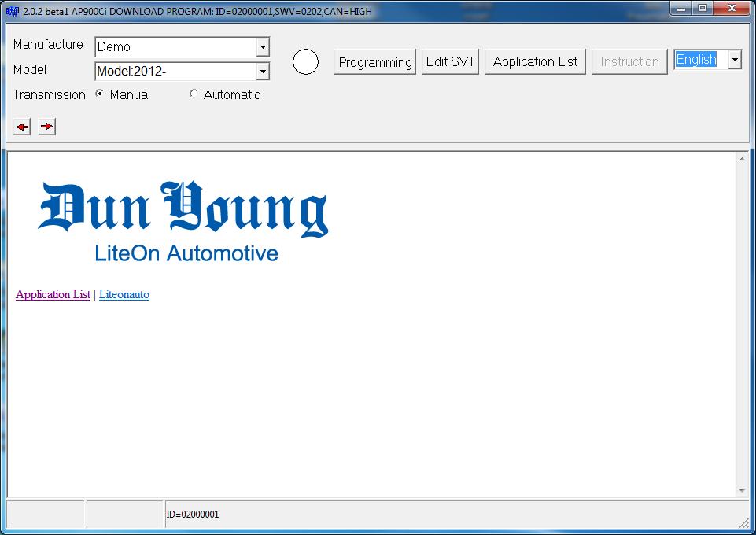Click the red back arrow button
This screenshot has height=535, width=756.
tap(22, 127)
